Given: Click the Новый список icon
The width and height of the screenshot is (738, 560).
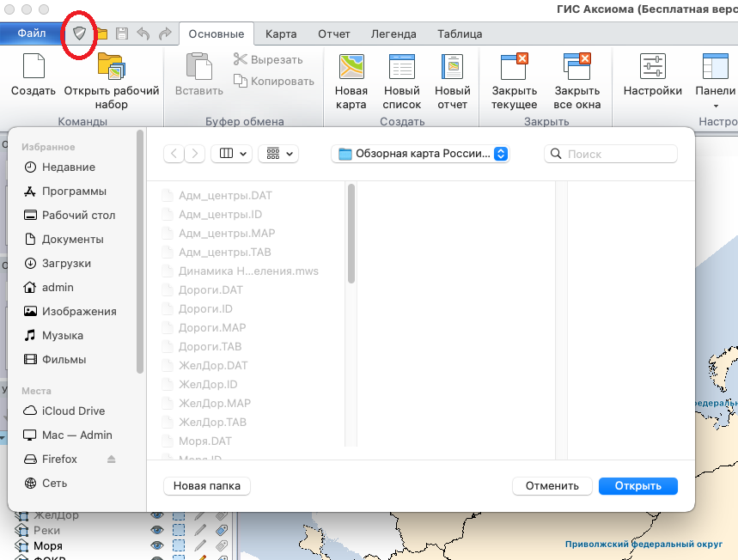Looking at the screenshot, I should pyautogui.click(x=402, y=67).
